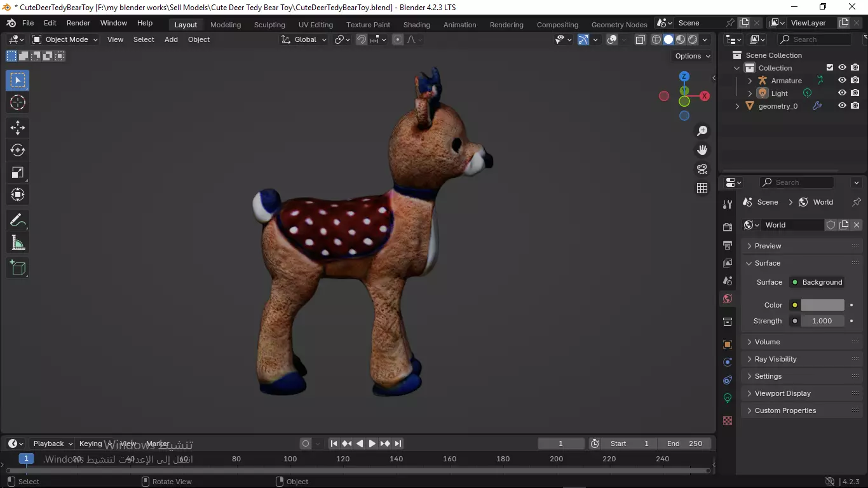The width and height of the screenshot is (868, 488).
Task: Open the Physics properties tab
Action: coord(728,362)
